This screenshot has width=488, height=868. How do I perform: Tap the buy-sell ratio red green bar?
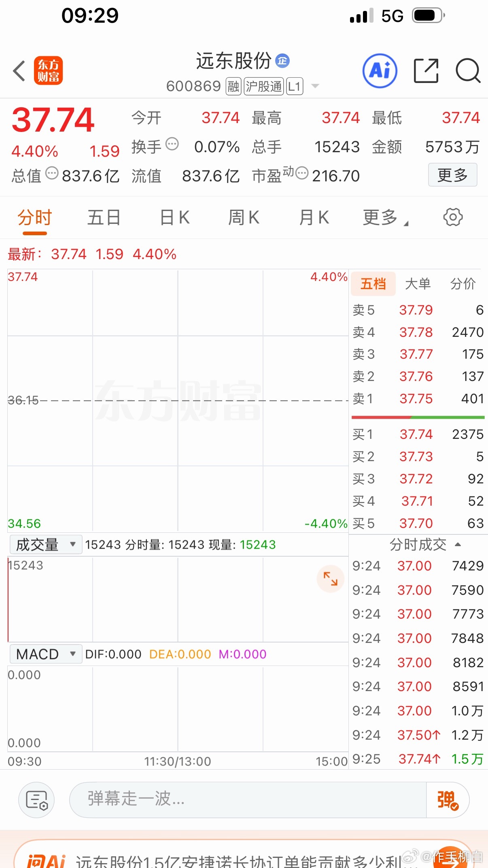[x=418, y=417]
